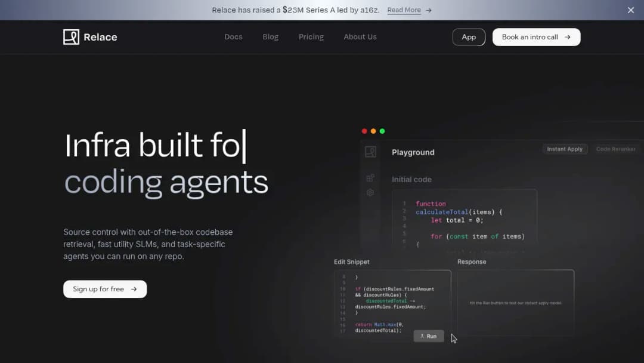Select the Instant Apply tab
The width and height of the screenshot is (644, 363).
pyautogui.click(x=565, y=149)
